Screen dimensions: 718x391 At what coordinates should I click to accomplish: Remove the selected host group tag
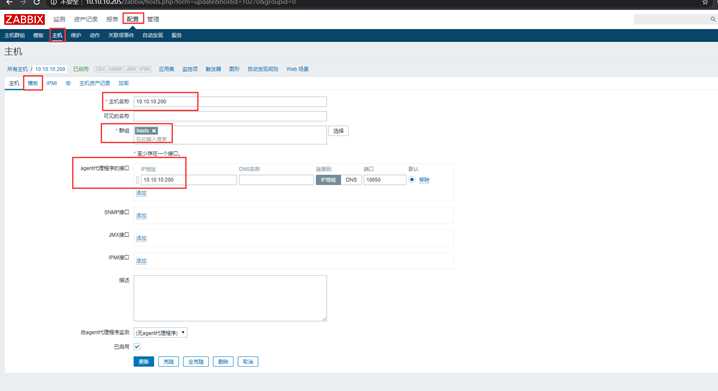click(x=154, y=131)
